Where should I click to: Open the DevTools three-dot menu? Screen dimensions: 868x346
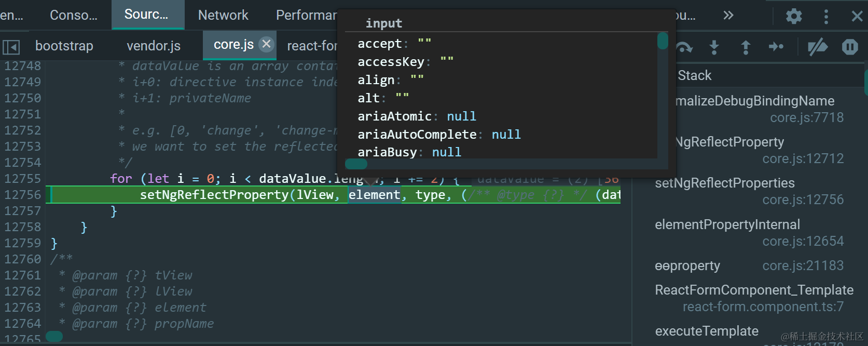click(826, 16)
